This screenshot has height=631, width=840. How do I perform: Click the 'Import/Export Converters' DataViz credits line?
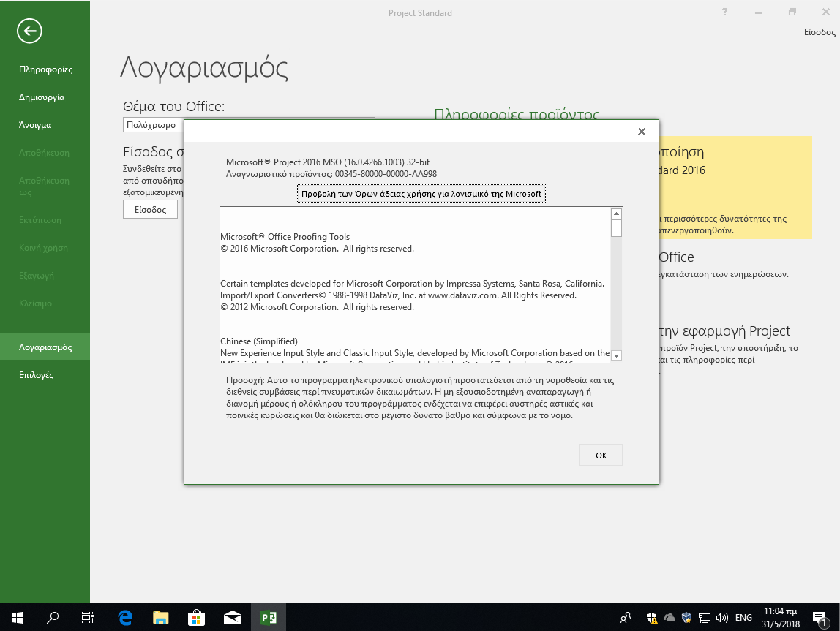pyautogui.click(x=398, y=295)
